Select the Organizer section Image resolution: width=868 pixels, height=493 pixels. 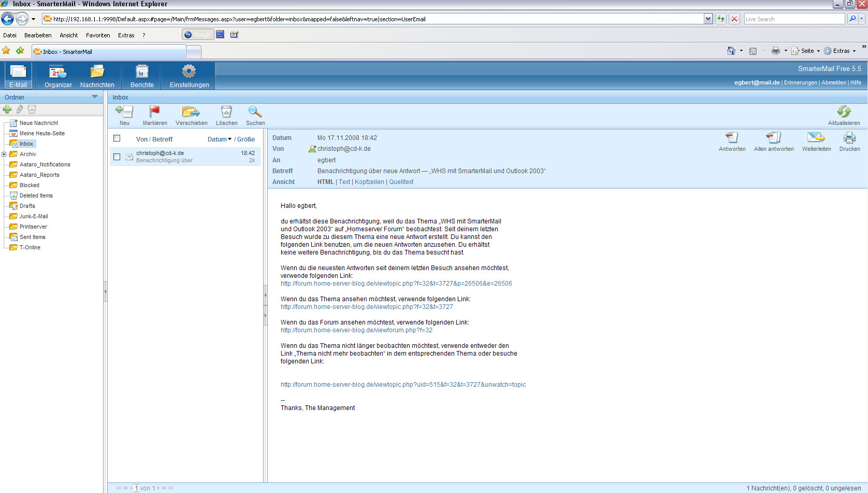57,76
